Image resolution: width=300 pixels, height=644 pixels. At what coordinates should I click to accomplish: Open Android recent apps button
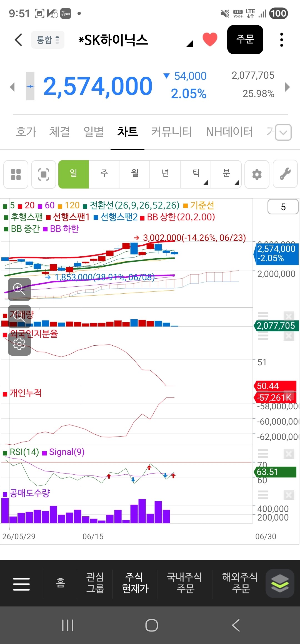pyautogui.click(x=68, y=625)
